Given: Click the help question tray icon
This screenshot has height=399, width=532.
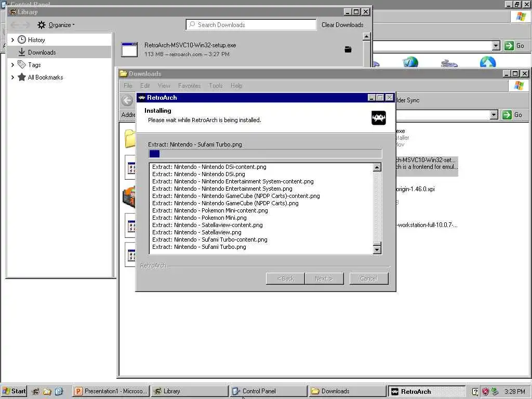Looking at the screenshot, I should click(475, 392).
